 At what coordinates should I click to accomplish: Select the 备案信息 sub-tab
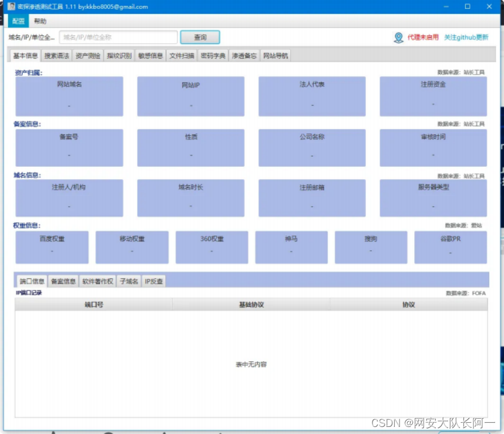coord(63,281)
